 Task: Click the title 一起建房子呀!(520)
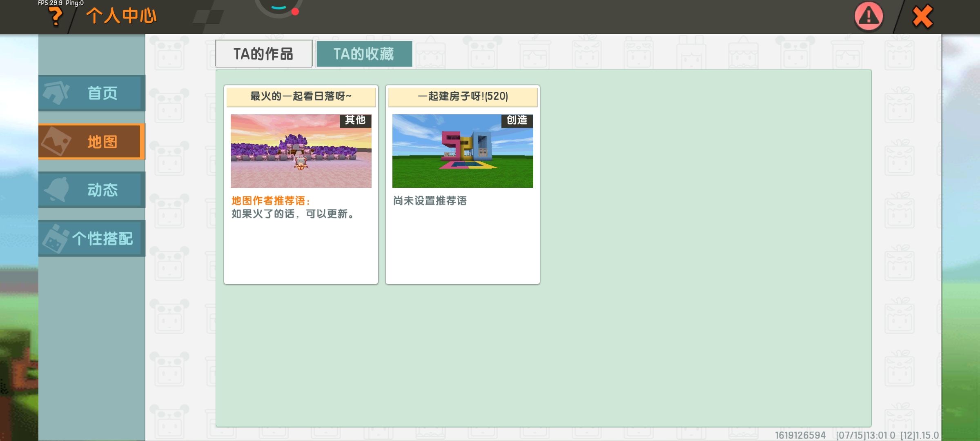click(463, 96)
